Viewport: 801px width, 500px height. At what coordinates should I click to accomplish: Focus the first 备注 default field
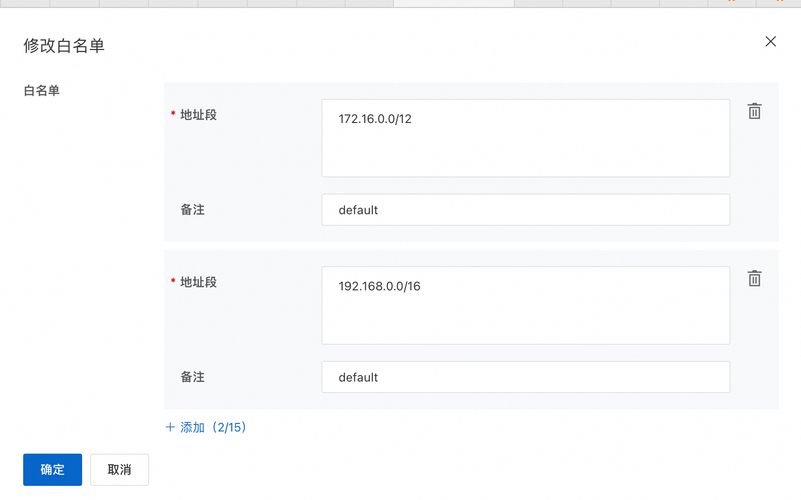tap(526, 209)
